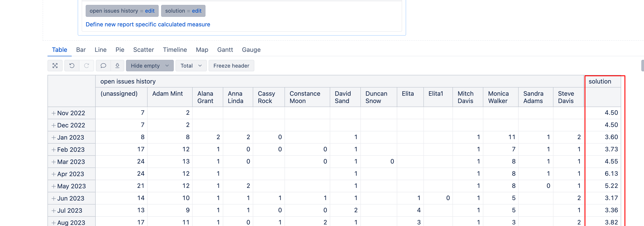Screen dimensions: 644x226
Task: Switch to the Scatter tab
Action: (144, 50)
